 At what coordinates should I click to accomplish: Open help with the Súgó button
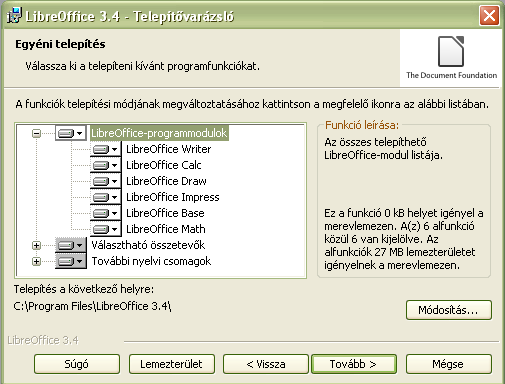[x=77, y=364]
